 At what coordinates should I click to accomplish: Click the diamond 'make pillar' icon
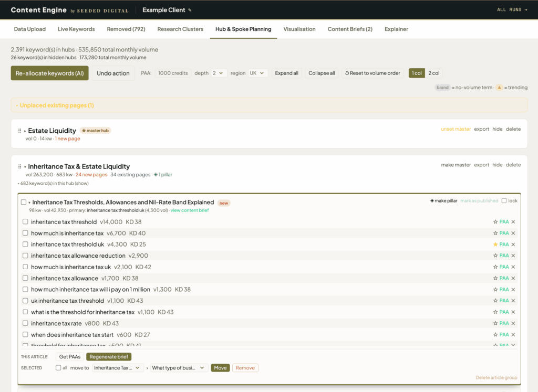tap(432, 201)
